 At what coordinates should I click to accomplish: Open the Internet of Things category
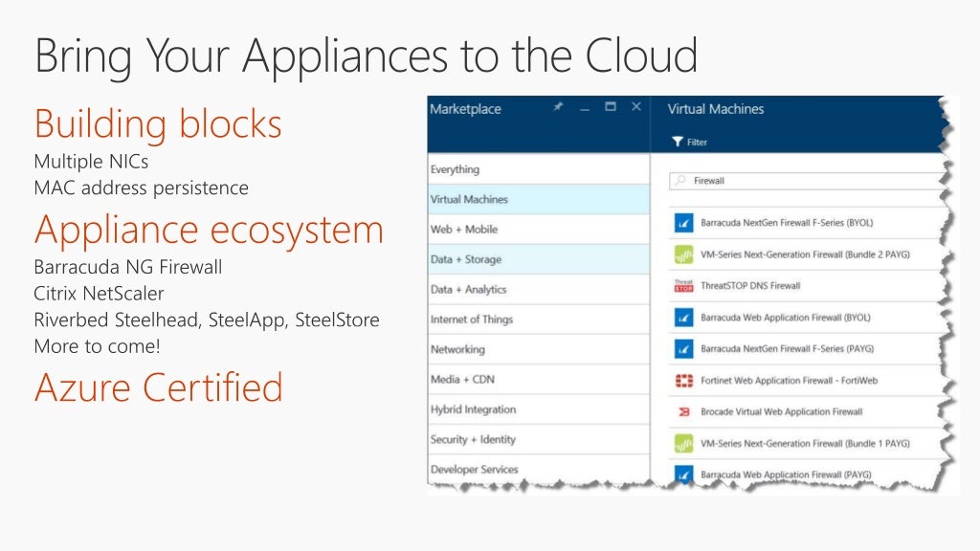click(x=539, y=320)
